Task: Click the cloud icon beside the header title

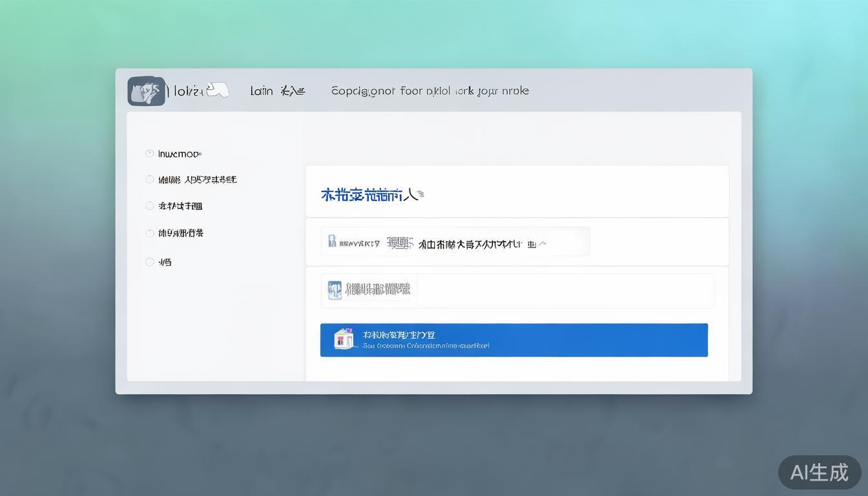Action: click(218, 90)
